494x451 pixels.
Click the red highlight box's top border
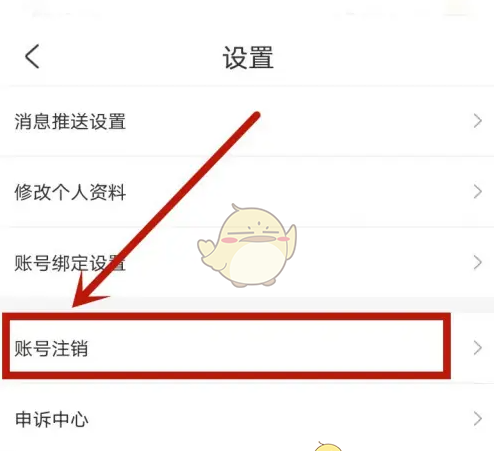point(226,316)
